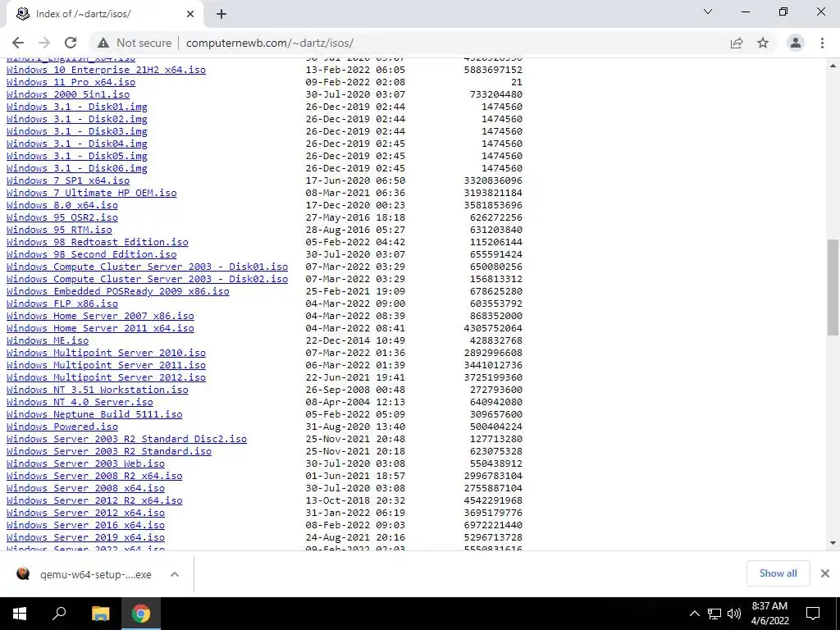Click Windows_3.1_-_Disk04.img link

point(76,144)
